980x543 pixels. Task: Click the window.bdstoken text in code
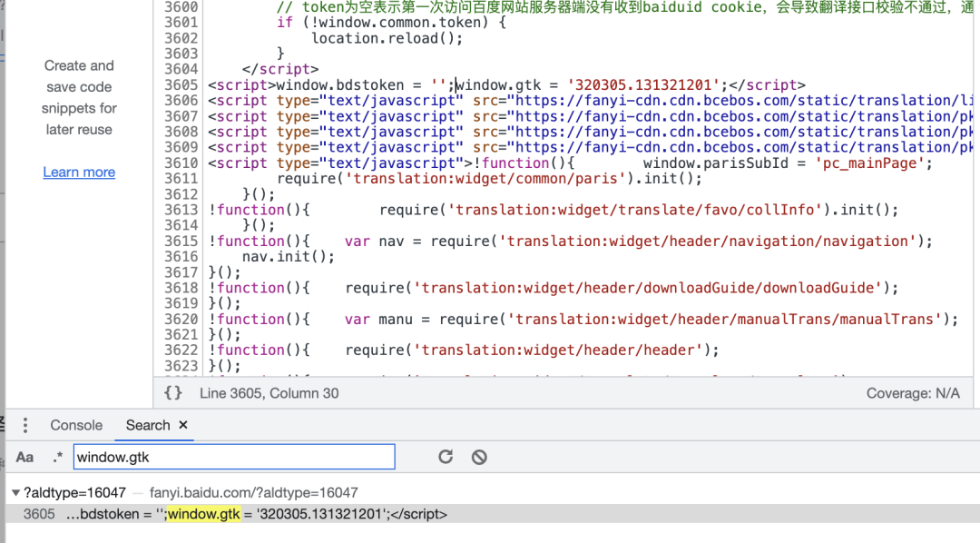click(x=340, y=85)
